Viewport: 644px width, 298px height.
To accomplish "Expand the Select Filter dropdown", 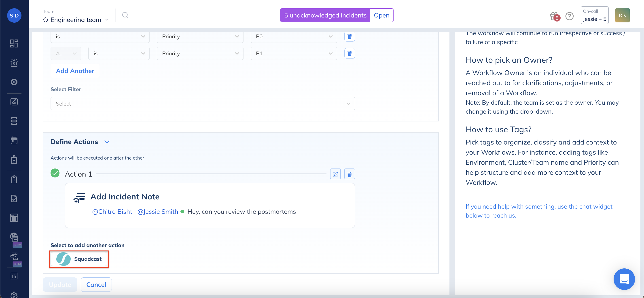I will [203, 104].
